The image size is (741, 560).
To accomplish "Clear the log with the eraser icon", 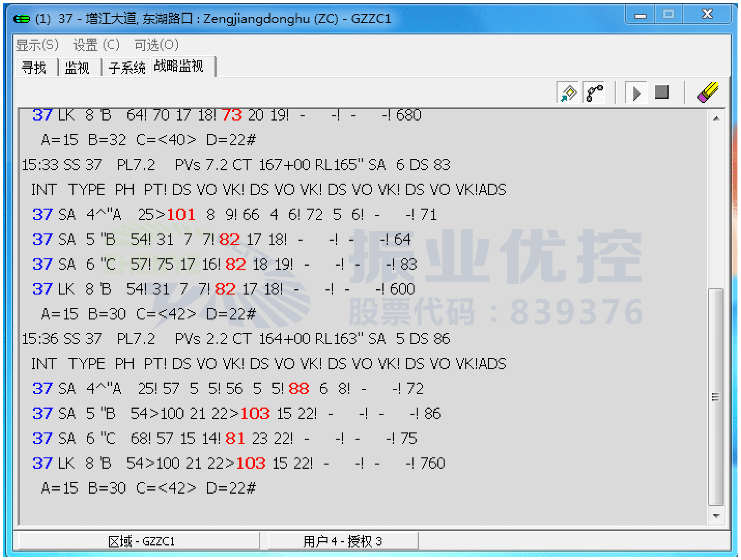I will tap(708, 92).
